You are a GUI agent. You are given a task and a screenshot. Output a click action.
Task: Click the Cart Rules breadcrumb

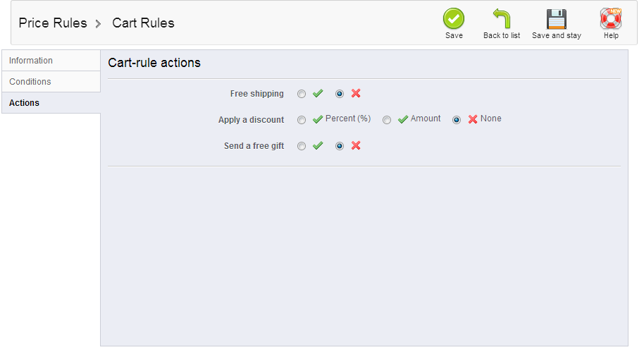pos(143,23)
